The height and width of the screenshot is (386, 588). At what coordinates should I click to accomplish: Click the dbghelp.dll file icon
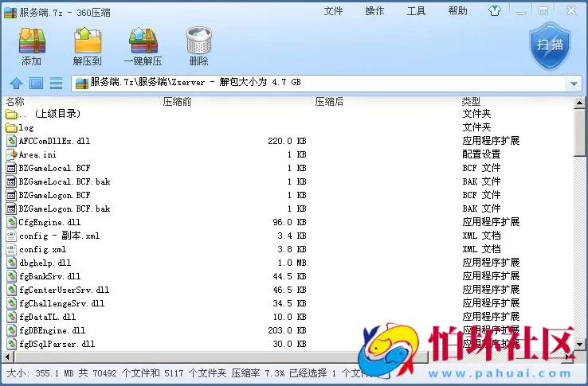pyautogui.click(x=12, y=263)
